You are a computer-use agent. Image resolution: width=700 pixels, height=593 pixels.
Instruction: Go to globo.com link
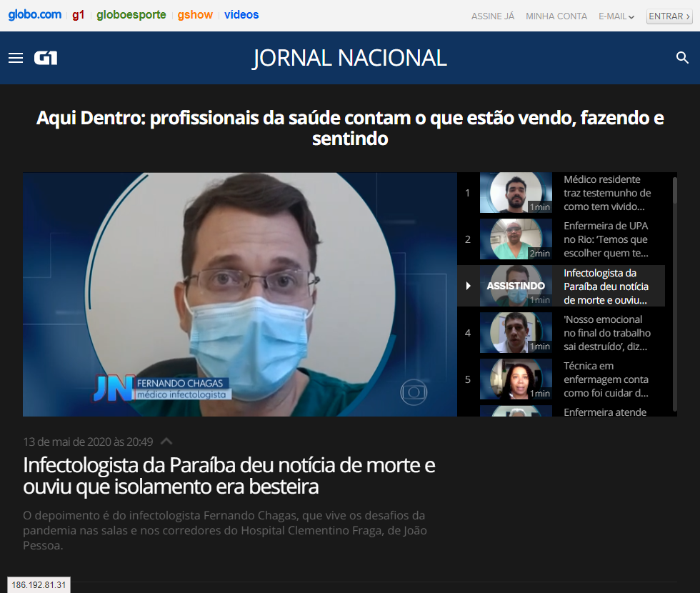point(35,15)
